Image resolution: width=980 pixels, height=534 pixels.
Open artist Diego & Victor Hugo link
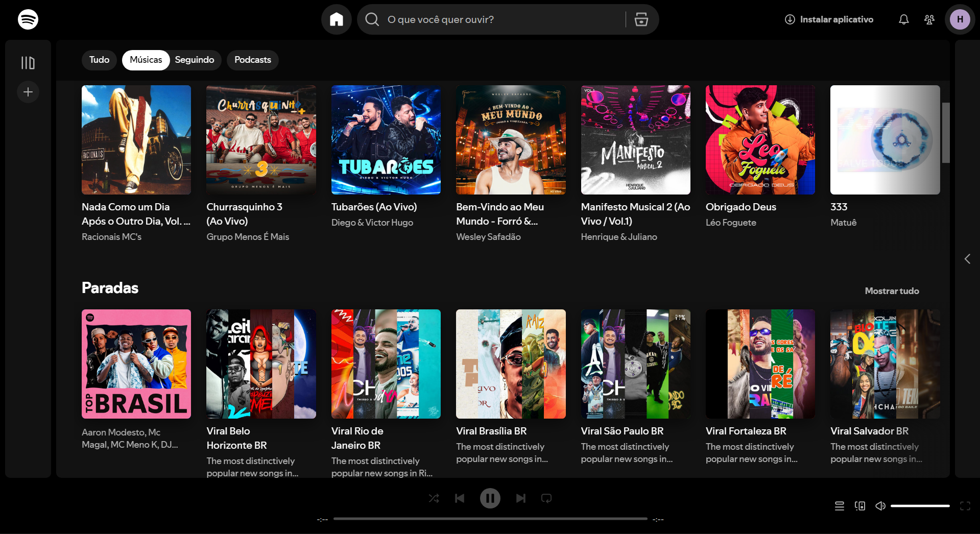coord(372,223)
